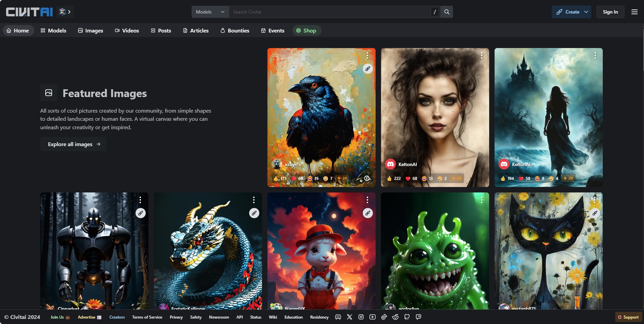Open the hamburger menu at top right
This screenshot has height=324, width=644.
pyautogui.click(x=634, y=12)
